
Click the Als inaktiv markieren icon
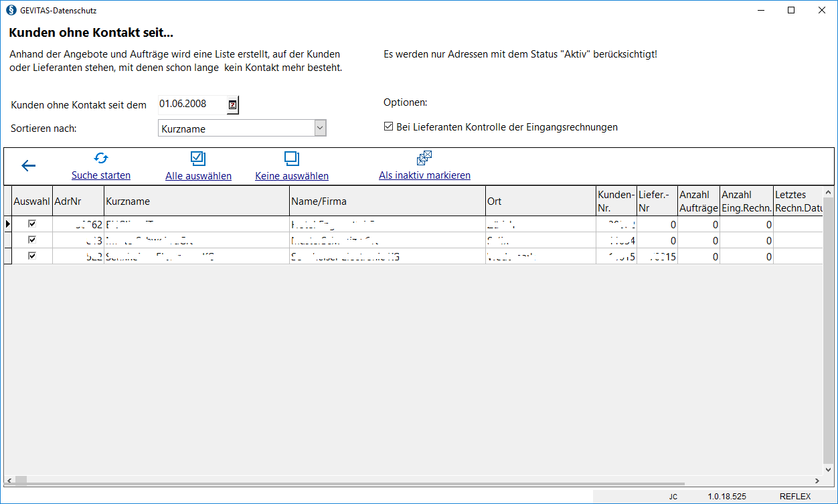click(424, 159)
